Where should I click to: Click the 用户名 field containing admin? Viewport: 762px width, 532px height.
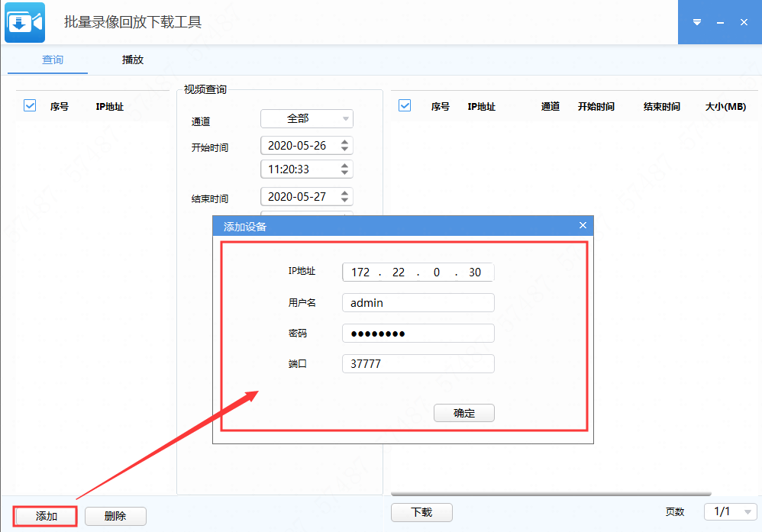[x=418, y=303]
